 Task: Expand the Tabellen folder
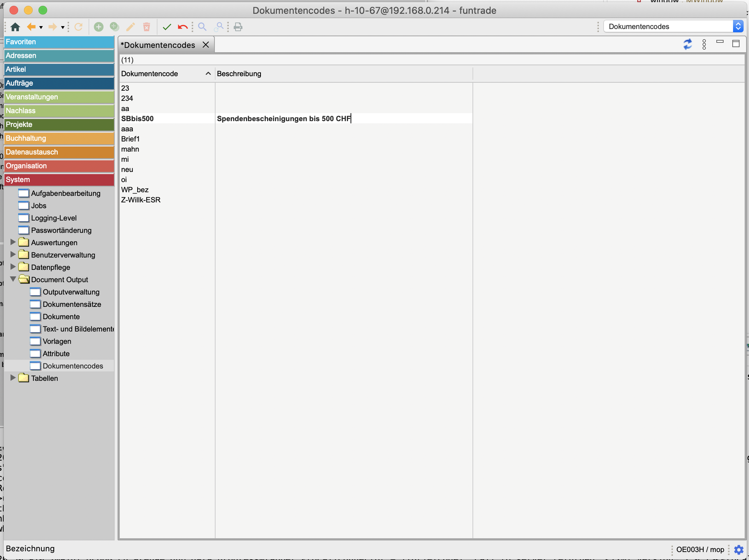13,378
